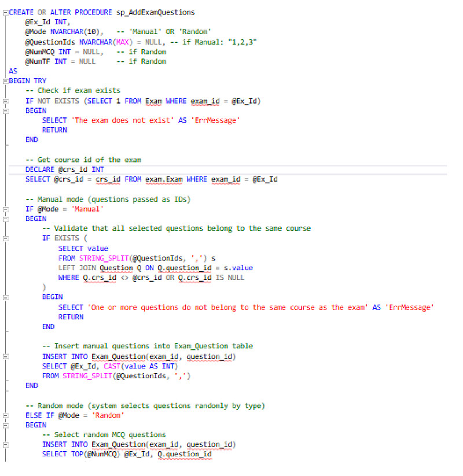
Task: Click the 'Manual mode' comment line
Action: (x=108, y=200)
